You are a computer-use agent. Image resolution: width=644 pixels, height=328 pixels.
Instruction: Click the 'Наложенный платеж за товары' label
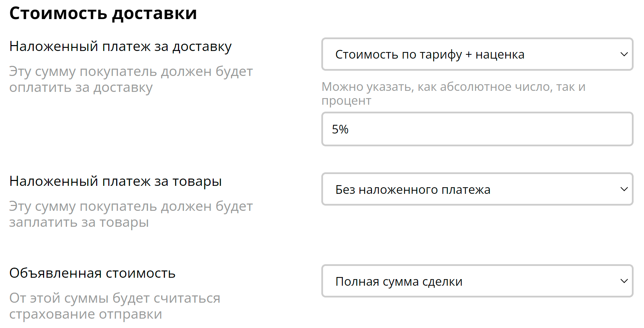tap(116, 181)
